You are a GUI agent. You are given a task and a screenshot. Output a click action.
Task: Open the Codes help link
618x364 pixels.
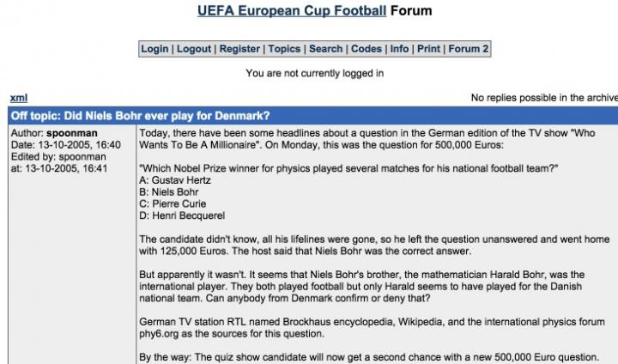click(367, 49)
